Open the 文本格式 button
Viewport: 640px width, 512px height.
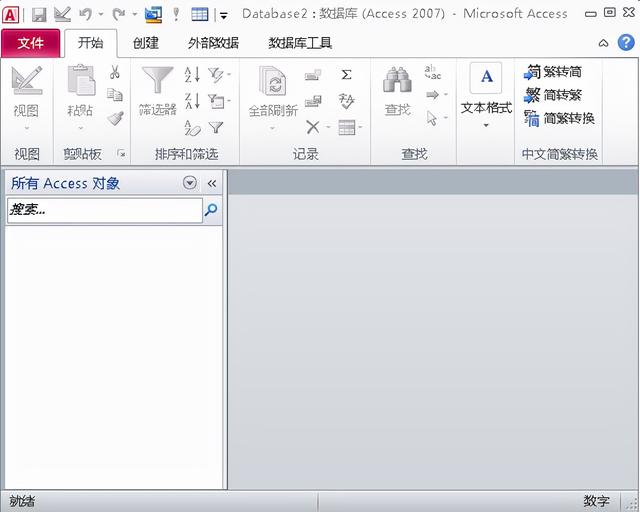tap(486, 96)
